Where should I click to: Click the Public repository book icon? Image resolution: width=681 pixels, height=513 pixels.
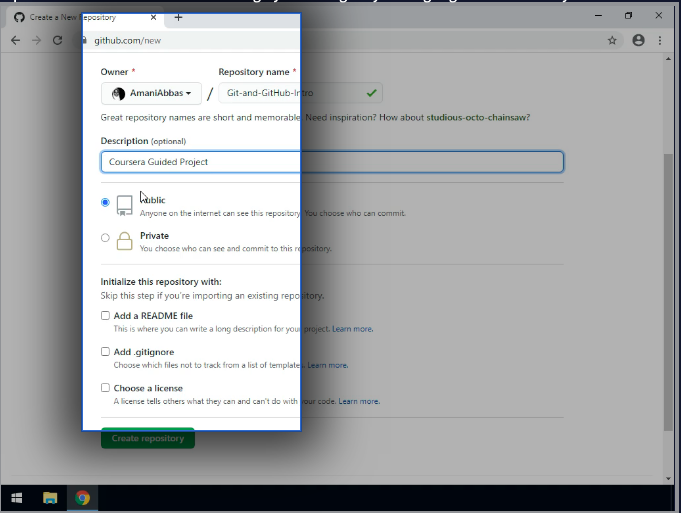124,205
